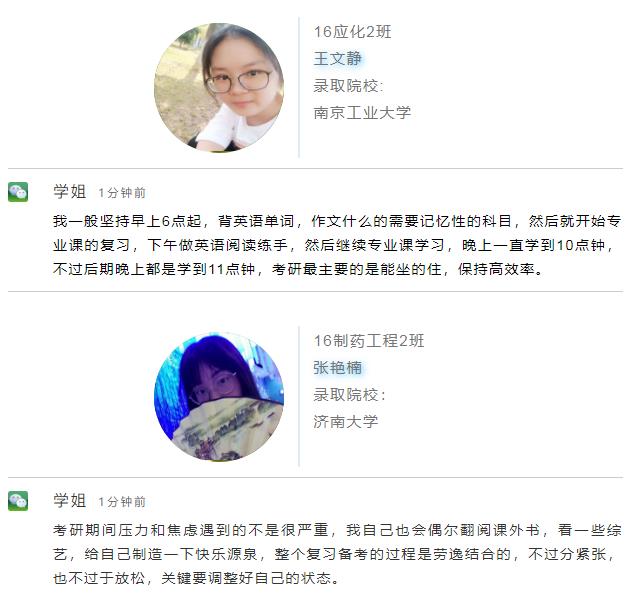Select the class label 16应化2班
638x598 pixels.
click(352, 32)
